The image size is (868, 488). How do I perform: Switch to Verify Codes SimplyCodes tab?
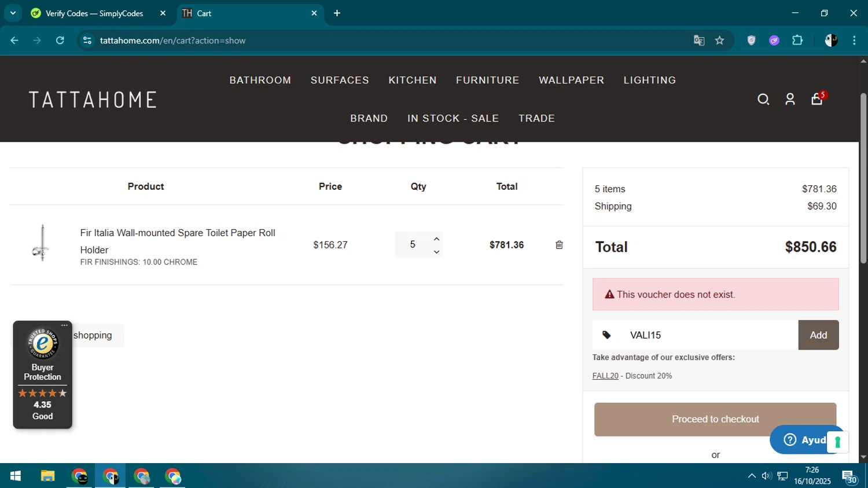click(x=94, y=13)
